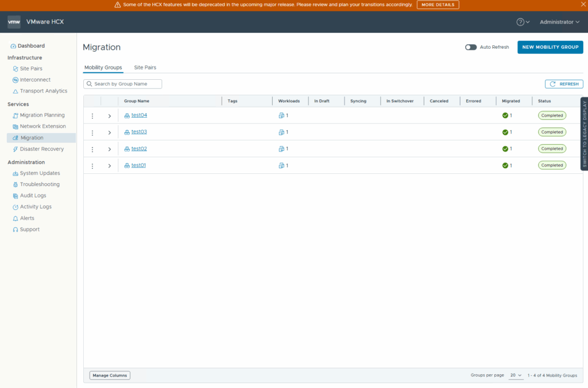The width and height of the screenshot is (588, 388).
Task: Expand the test04 mobility group row
Action: 109,116
